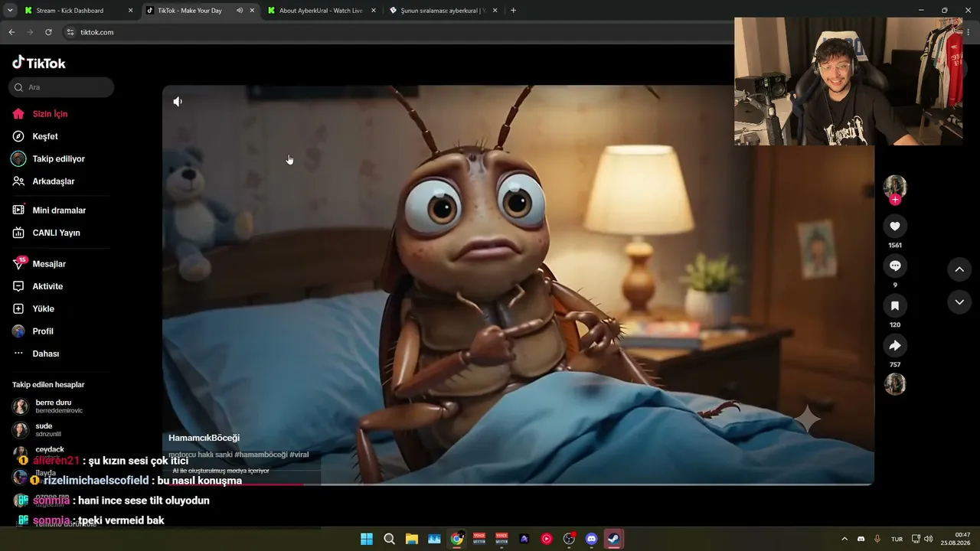Go to the next video arrow
Image resolution: width=980 pixels, height=551 pixels.
(959, 302)
